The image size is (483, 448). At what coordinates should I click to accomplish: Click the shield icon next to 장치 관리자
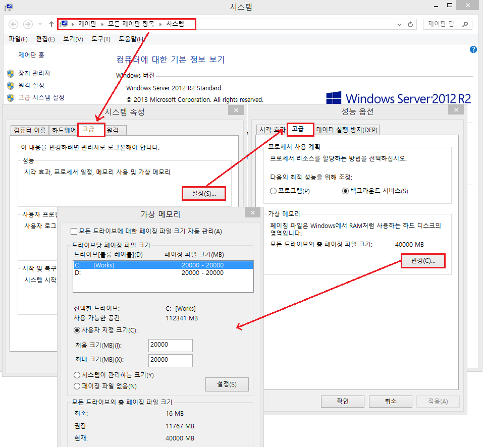click(11, 73)
